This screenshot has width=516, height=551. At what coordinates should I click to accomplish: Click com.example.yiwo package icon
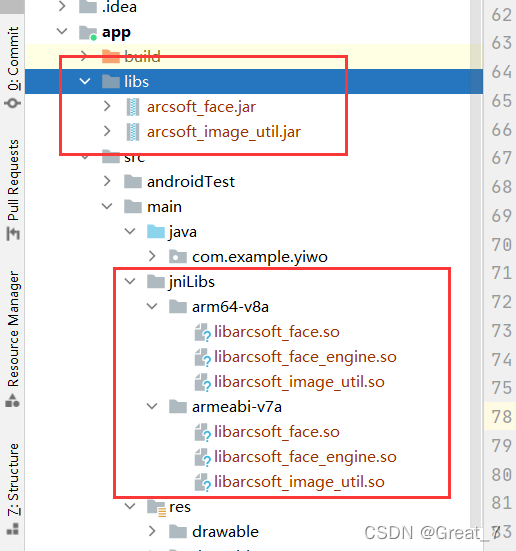coord(178,257)
